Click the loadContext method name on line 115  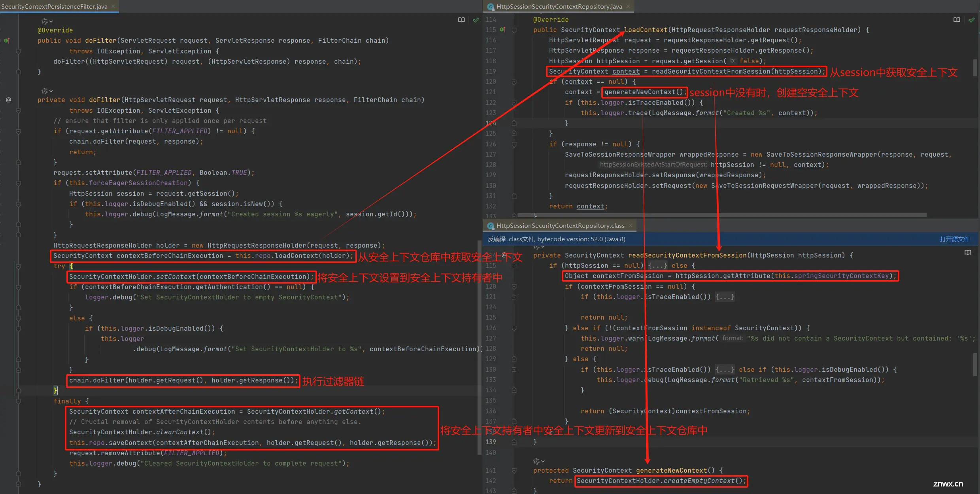click(x=646, y=30)
